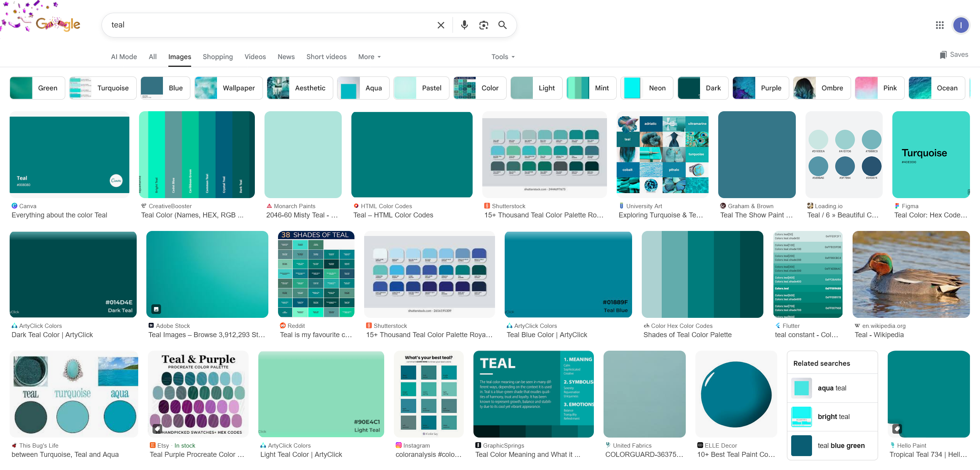Image resolution: width=980 pixels, height=470 pixels.
Task: Open the Tools dropdown
Action: click(x=503, y=57)
